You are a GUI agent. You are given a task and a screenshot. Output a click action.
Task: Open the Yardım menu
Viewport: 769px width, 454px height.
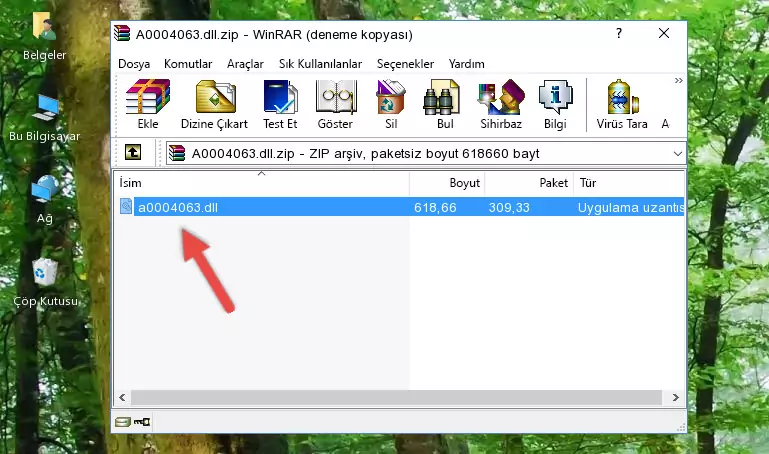click(466, 64)
